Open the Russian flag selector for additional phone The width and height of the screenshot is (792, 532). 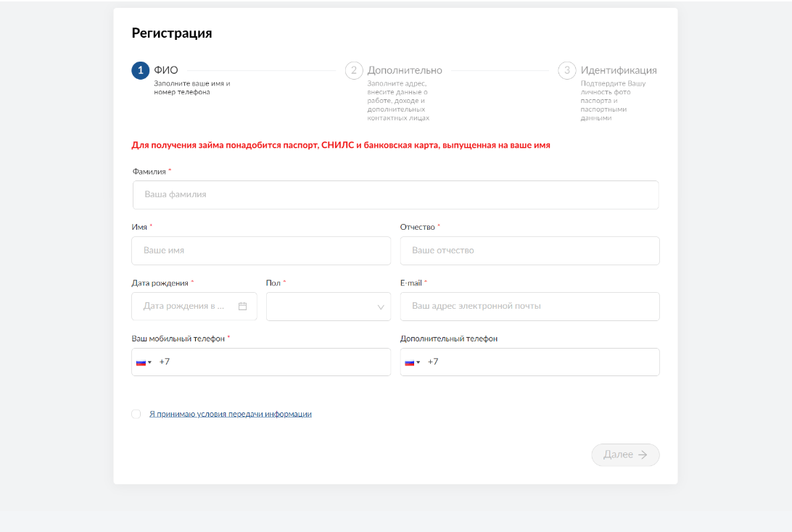click(413, 362)
